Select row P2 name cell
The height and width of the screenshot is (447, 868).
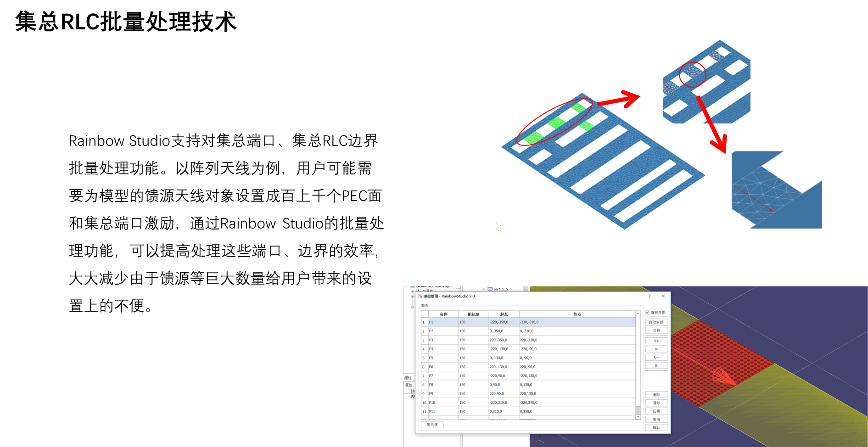click(x=443, y=331)
